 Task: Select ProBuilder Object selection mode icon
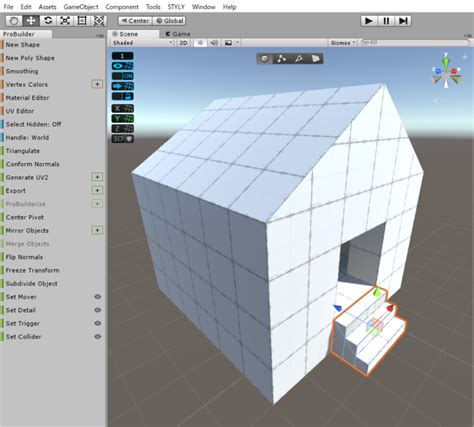click(264, 59)
